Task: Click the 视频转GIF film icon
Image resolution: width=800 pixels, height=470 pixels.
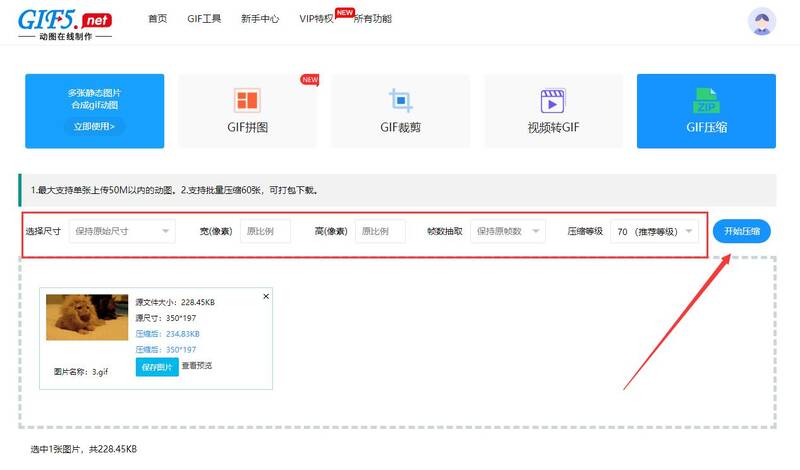Action: click(553, 101)
